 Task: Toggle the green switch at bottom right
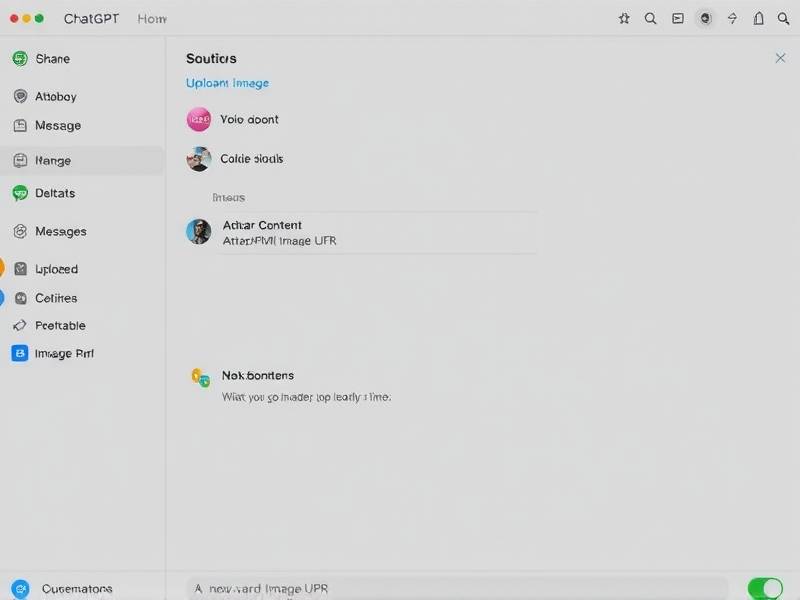pos(765,588)
